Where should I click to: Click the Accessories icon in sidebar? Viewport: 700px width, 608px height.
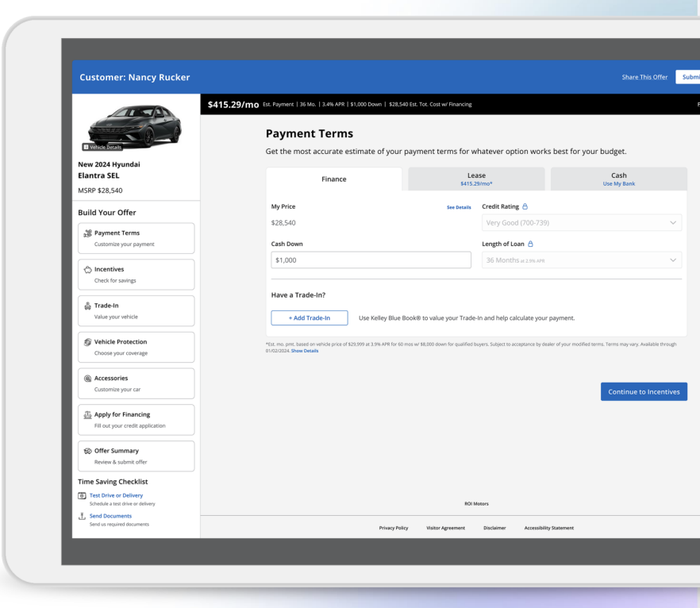coord(87,378)
